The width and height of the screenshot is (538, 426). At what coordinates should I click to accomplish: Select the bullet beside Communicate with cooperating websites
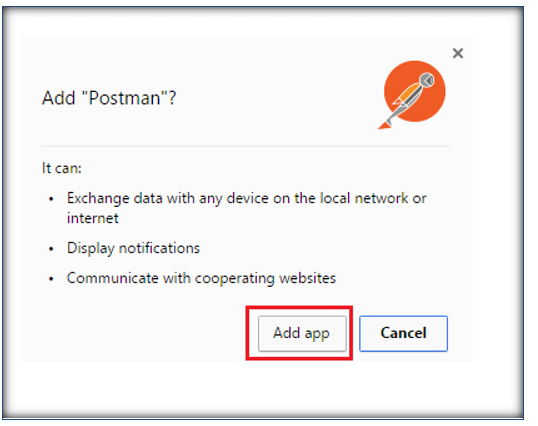pyautogui.click(x=51, y=279)
